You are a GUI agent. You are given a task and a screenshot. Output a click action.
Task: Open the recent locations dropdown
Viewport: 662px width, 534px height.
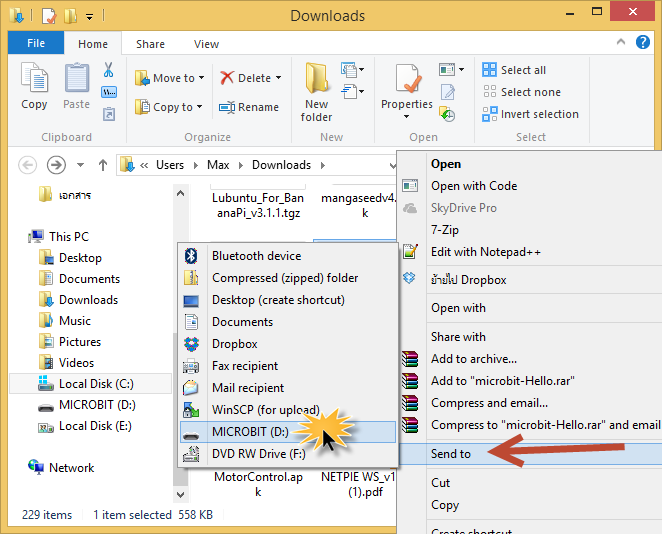point(80,165)
